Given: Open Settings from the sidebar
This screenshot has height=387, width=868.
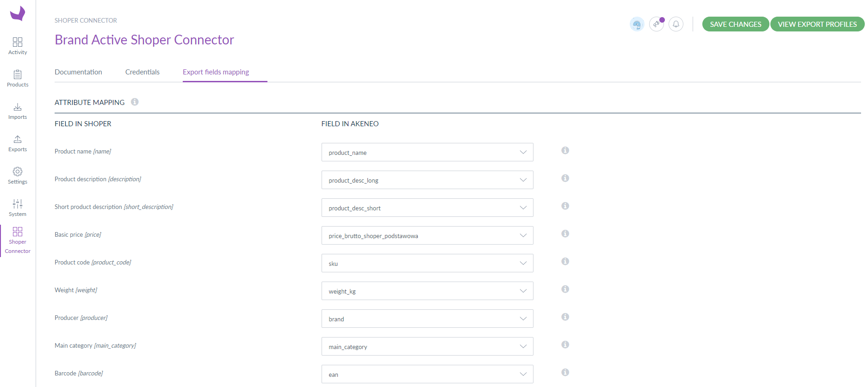Looking at the screenshot, I should (x=18, y=176).
